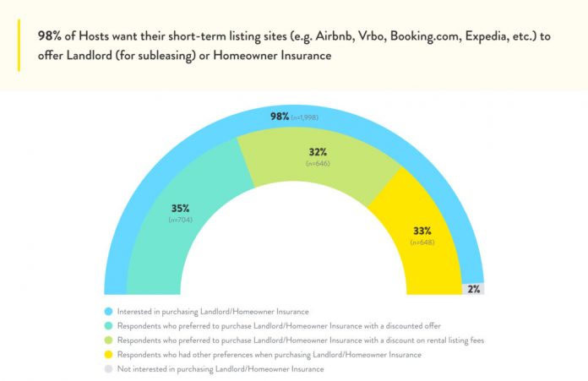Click legend text Not interested in purchasing
588x381 pixels.
pos(220,369)
